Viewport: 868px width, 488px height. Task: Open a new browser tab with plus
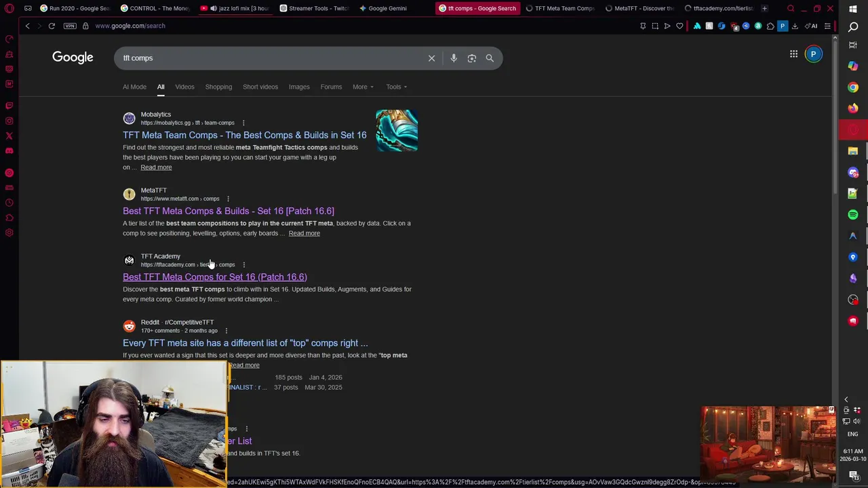(764, 8)
